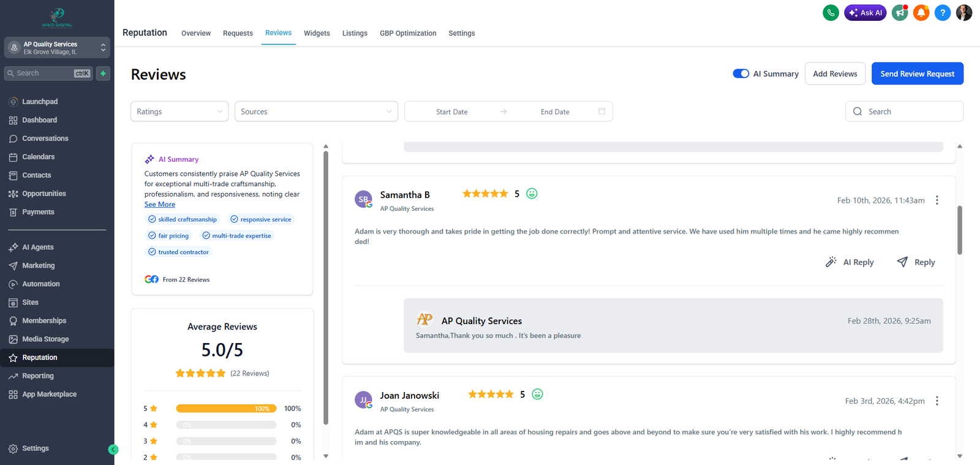Open the orange notifications bell
This screenshot has height=465, width=980.
pyautogui.click(x=921, y=12)
